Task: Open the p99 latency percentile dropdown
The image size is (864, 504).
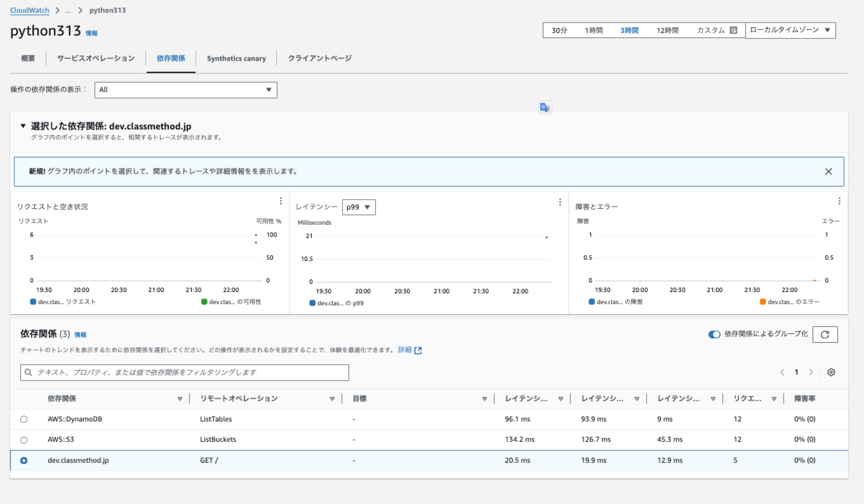Action: click(x=359, y=207)
